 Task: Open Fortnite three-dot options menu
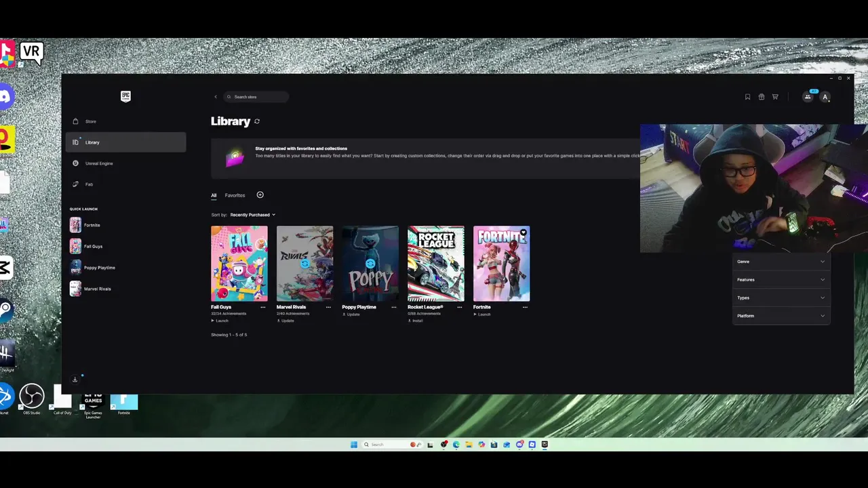pos(526,307)
